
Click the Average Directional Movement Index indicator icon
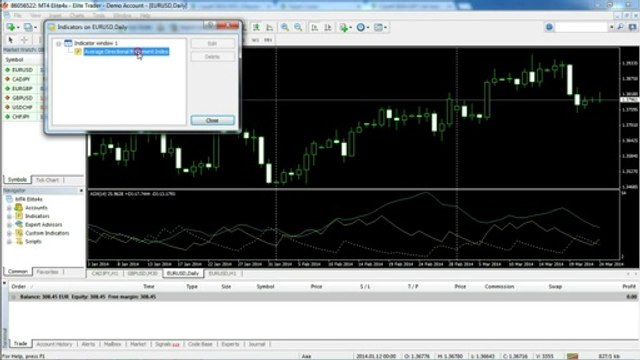pyautogui.click(x=78, y=52)
